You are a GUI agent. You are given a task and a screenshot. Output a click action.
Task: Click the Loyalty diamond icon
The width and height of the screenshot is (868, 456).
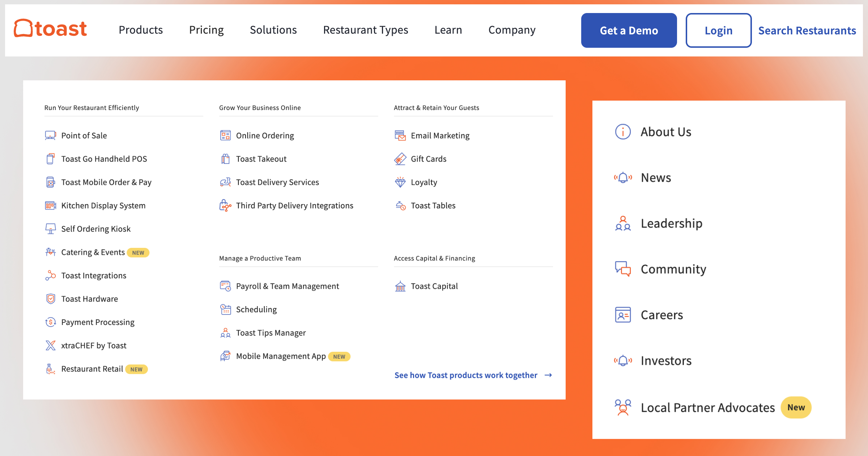click(400, 182)
